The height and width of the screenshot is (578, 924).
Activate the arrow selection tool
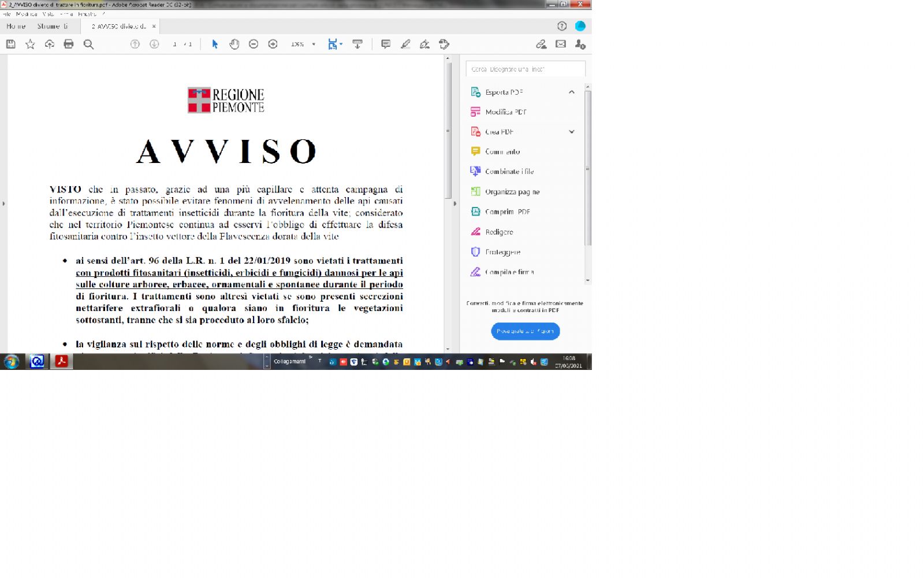[215, 45]
